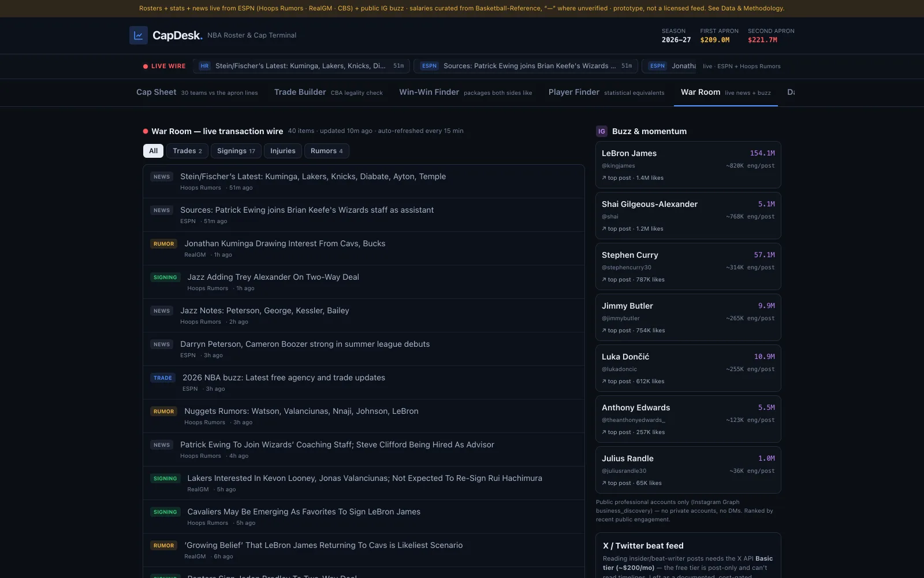Switch to the Cap Sheet tab
924x578 pixels.
pos(197,92)
